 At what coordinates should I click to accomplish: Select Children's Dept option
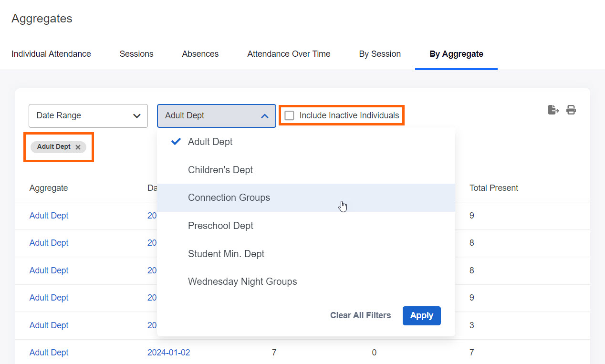220,170
